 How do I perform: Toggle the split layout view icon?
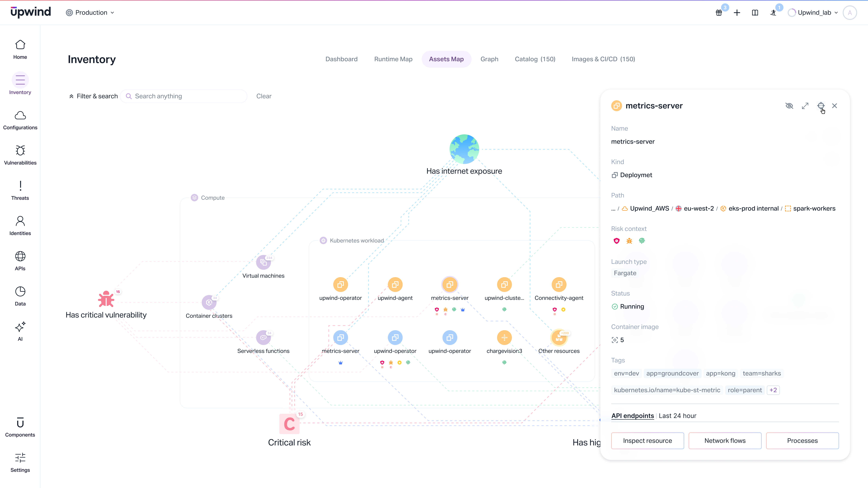(x=755, y=13)
